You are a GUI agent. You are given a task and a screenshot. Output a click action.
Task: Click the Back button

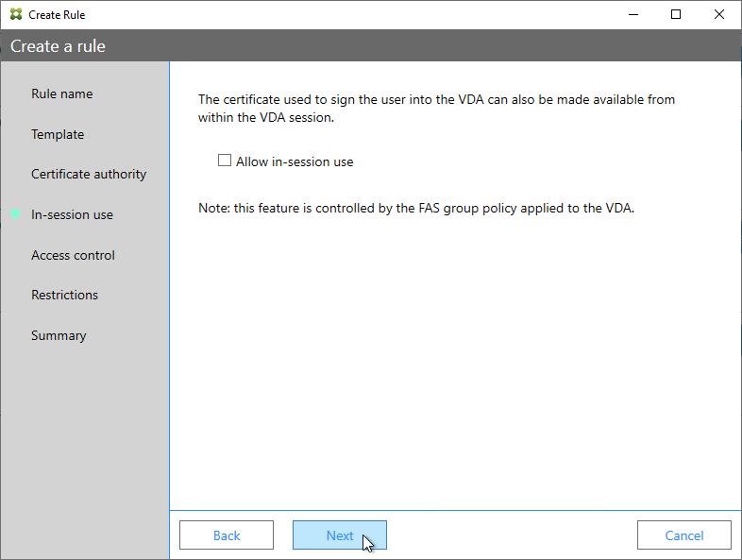click(227, 535)
